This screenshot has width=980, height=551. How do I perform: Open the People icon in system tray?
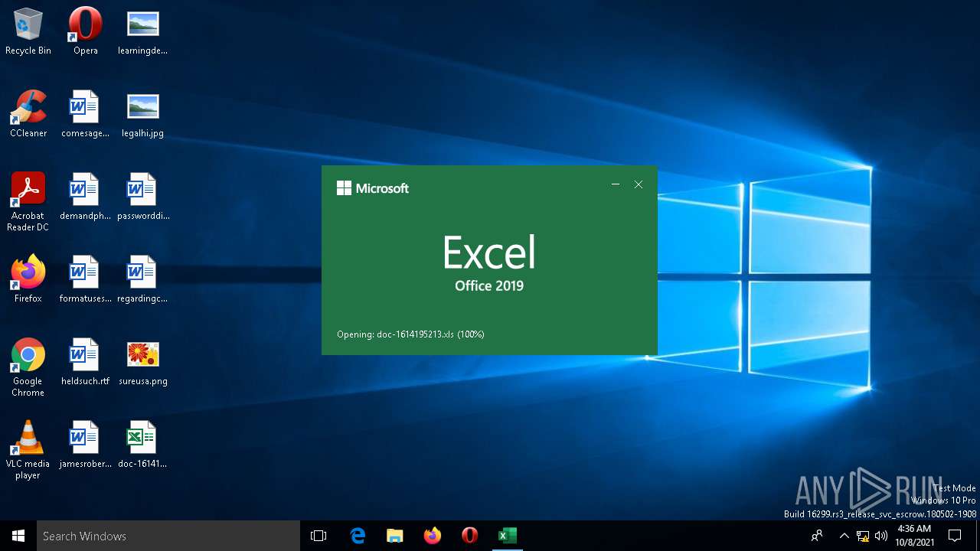(818, 536)
